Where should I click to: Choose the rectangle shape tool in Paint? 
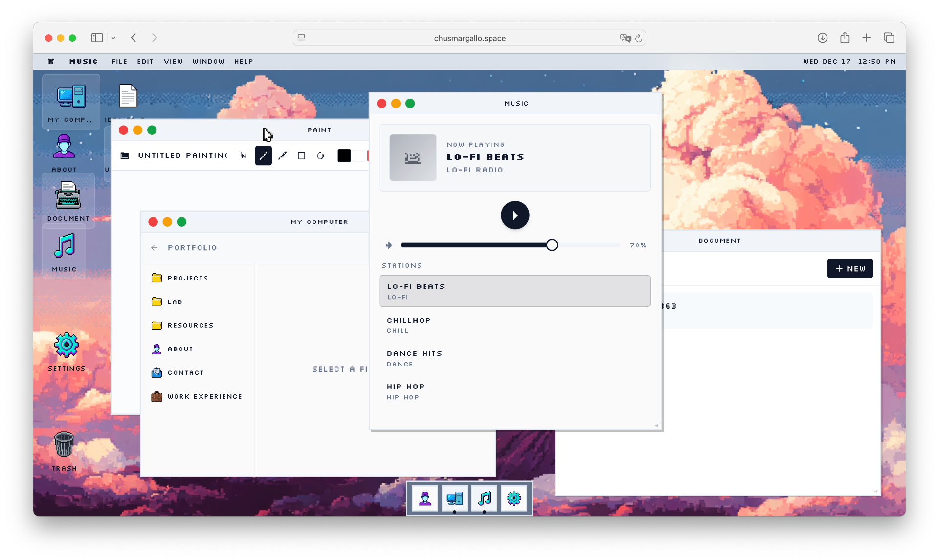pos(301,155)
